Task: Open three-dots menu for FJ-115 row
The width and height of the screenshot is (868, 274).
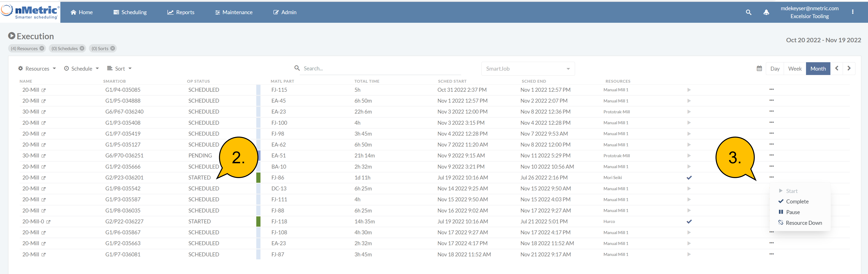Action: [771, 90]
